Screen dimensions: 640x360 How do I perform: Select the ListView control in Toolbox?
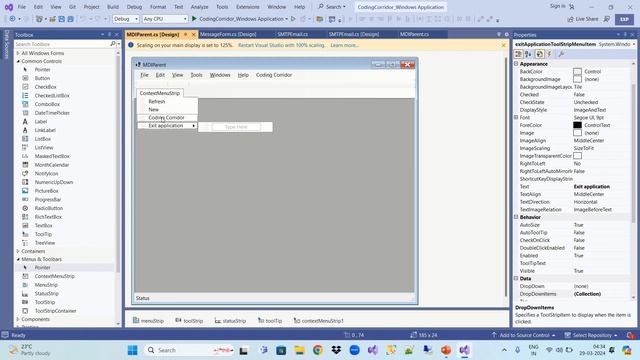click(x=44, y=147)
